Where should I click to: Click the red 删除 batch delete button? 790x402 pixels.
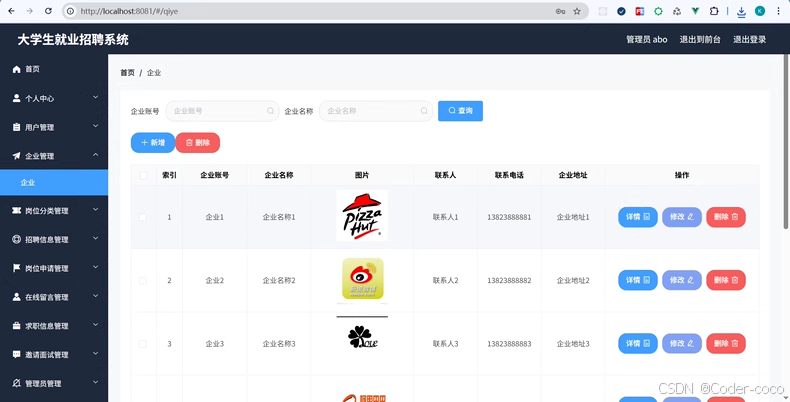click(198, 143)
